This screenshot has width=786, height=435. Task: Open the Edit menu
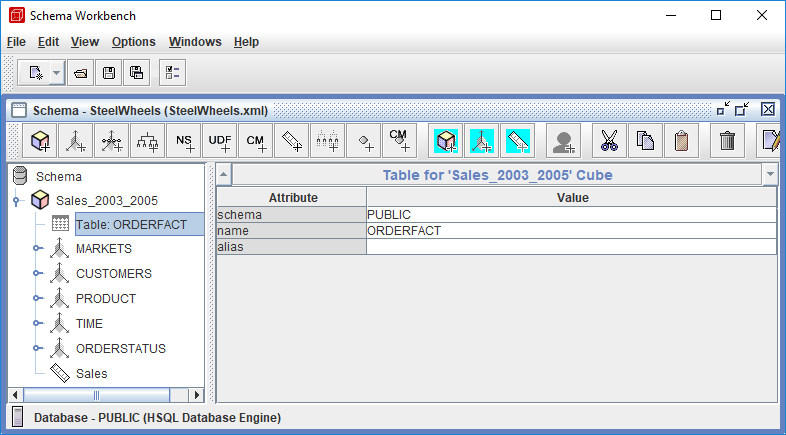click(x=48, y=42)
